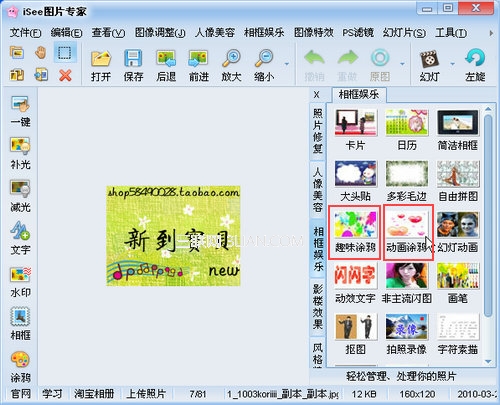Open the 查看(V) menu
This screenshot has width=500, height=405.
[x=108, y=33]
